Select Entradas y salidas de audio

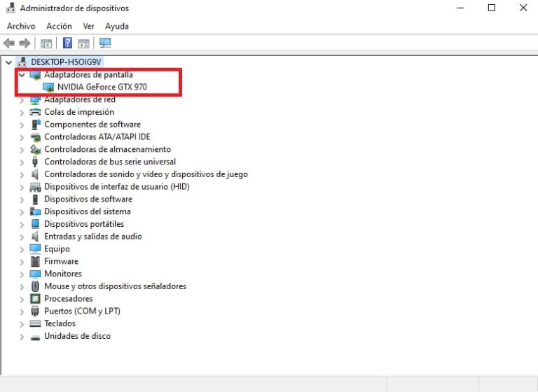[93, 237]
